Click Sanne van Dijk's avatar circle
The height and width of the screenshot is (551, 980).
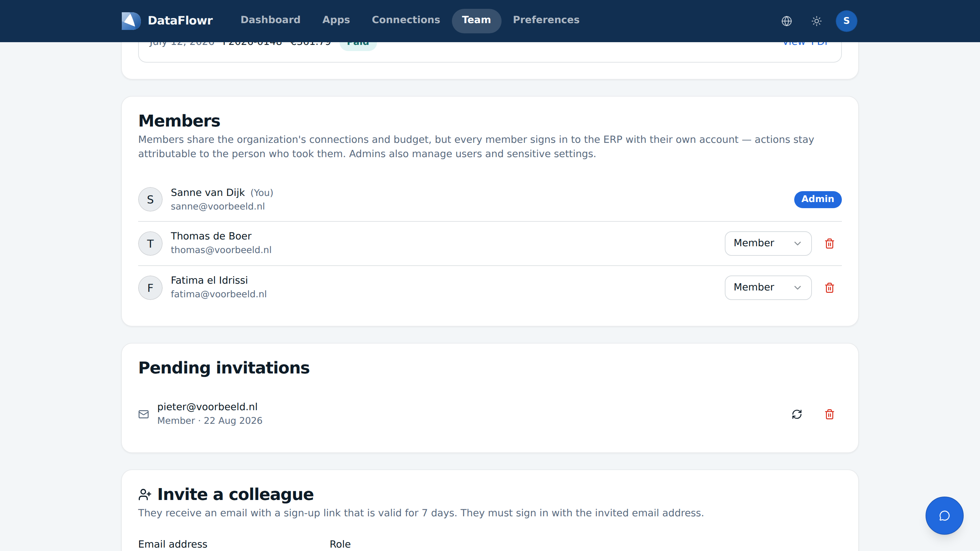pos(150,199)
